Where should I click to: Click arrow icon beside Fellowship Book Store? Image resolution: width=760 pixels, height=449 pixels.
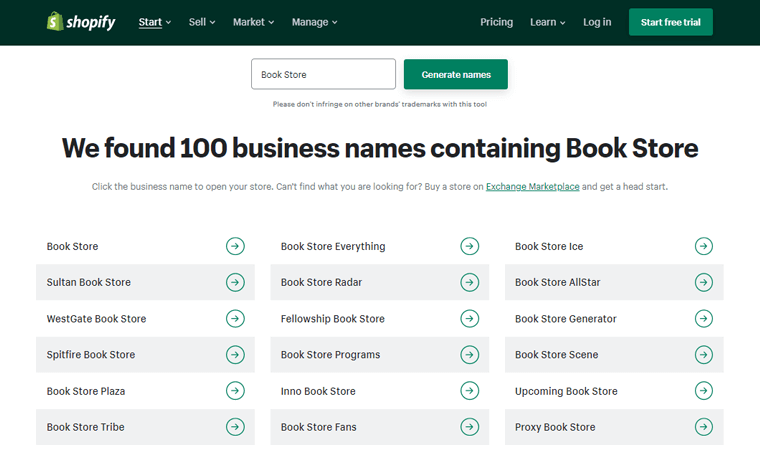tap(469, 319)
